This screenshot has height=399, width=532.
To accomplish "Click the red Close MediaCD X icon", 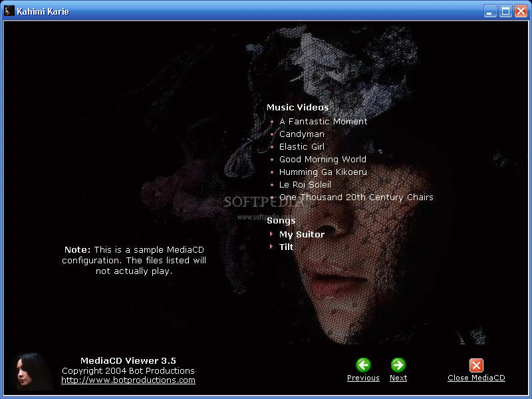I will pos(476,365).
